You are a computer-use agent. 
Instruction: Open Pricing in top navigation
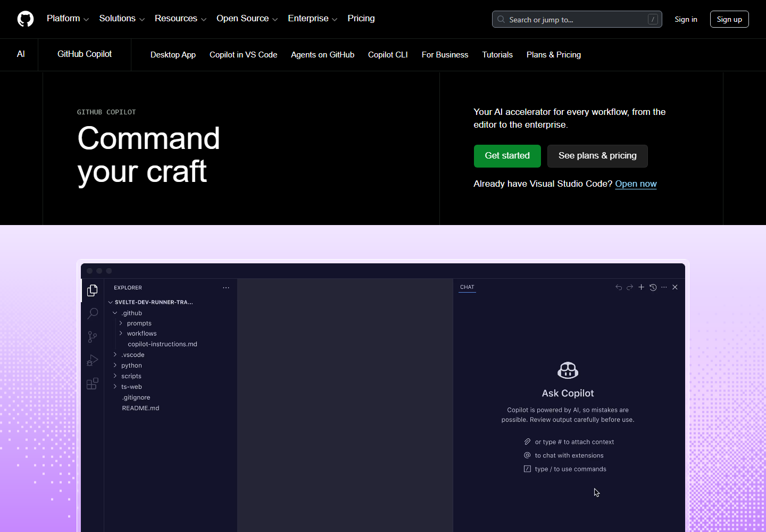coord(361,19)
